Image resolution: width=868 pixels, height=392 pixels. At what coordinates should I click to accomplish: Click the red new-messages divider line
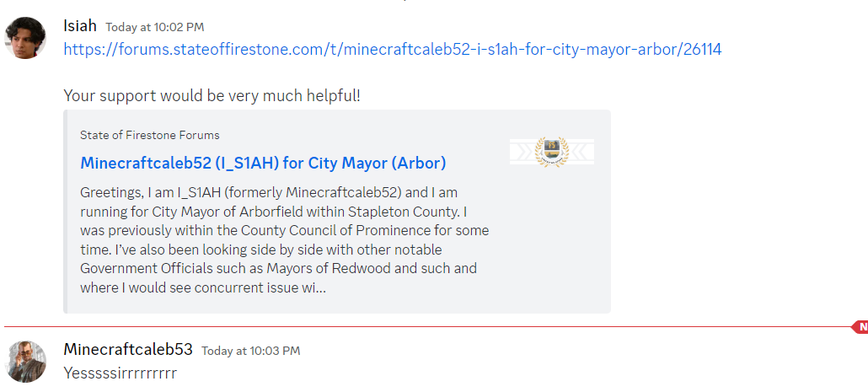(427, 327)
